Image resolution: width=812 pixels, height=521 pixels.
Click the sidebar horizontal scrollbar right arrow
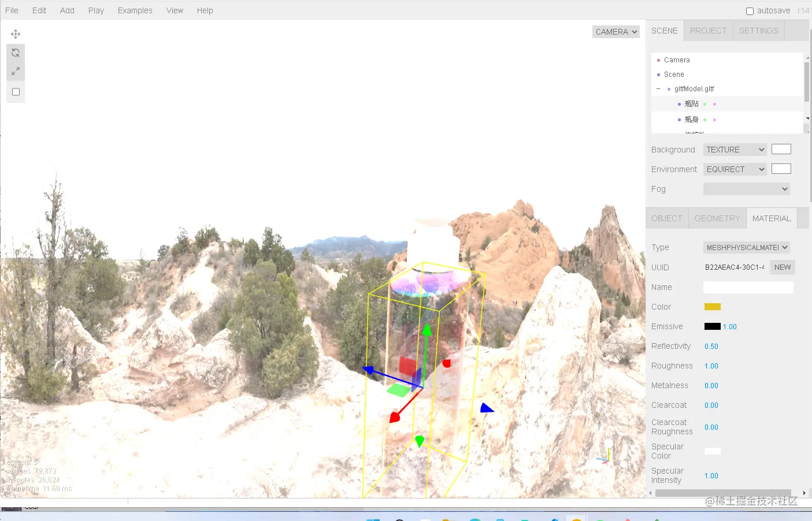(x=804, y=493)
